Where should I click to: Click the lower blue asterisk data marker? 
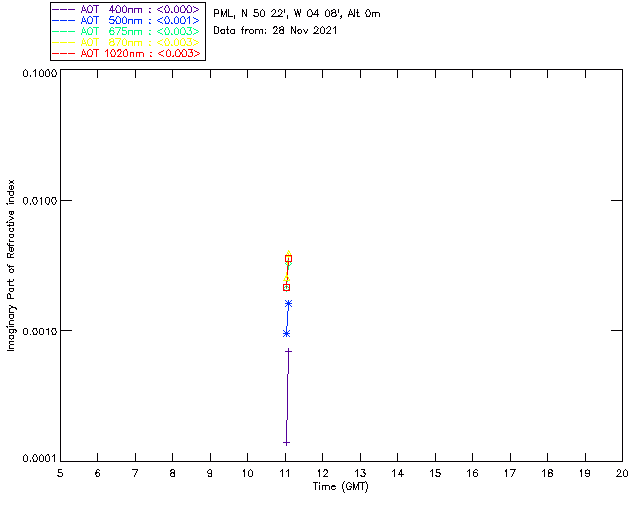coord(287,334)
